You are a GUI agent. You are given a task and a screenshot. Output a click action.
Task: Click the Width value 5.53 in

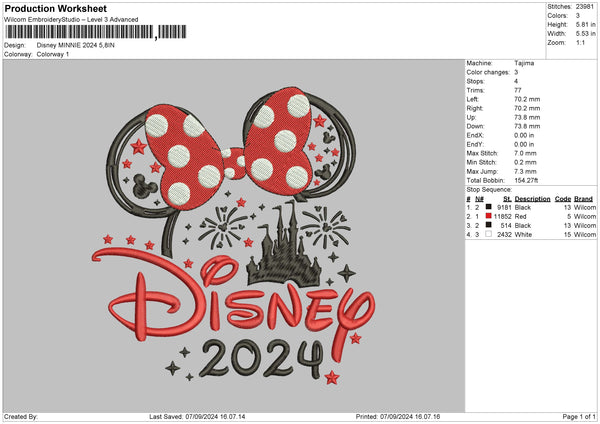[x=585, y=34]
